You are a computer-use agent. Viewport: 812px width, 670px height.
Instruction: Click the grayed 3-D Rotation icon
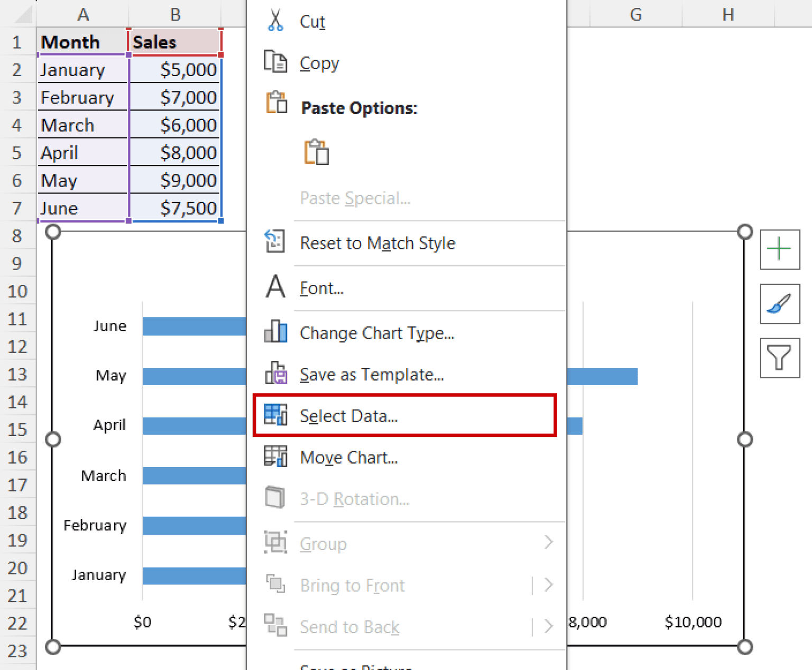click(274, 497)
